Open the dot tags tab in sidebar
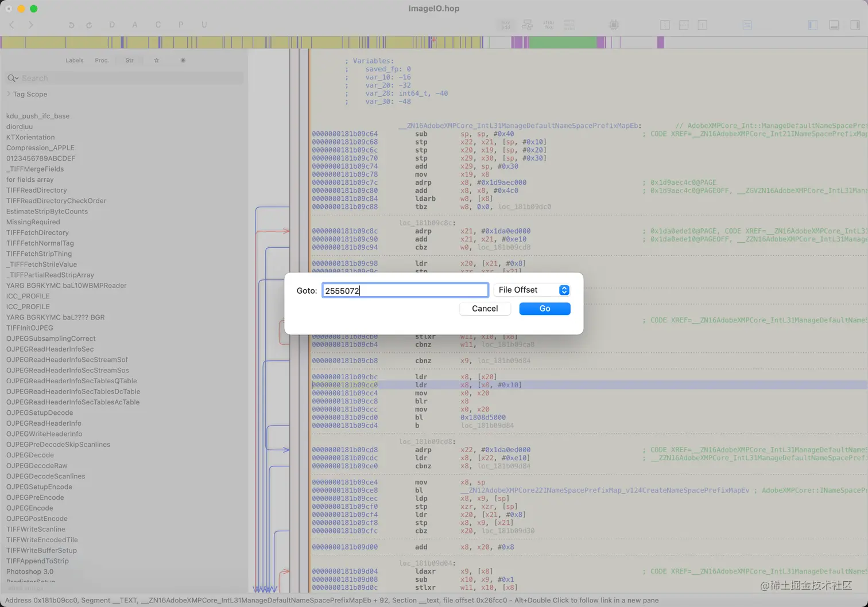This screenshot has width=868, height=607. (x=183, y=60)
